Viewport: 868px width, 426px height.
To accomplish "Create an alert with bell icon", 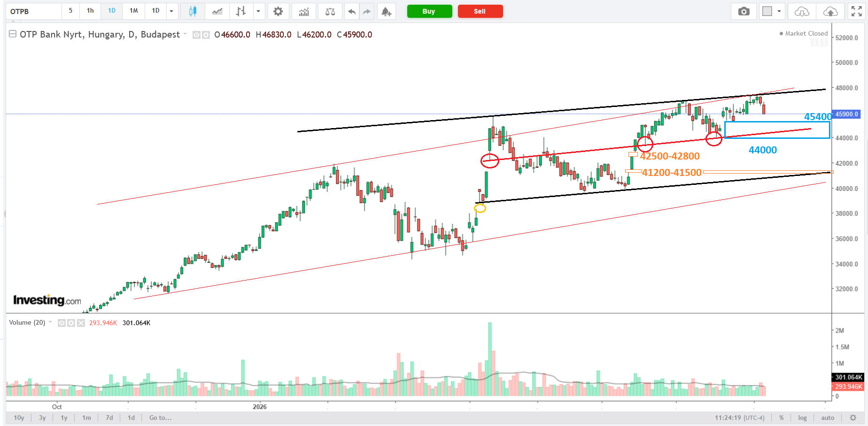I will (x=386, y=11).
